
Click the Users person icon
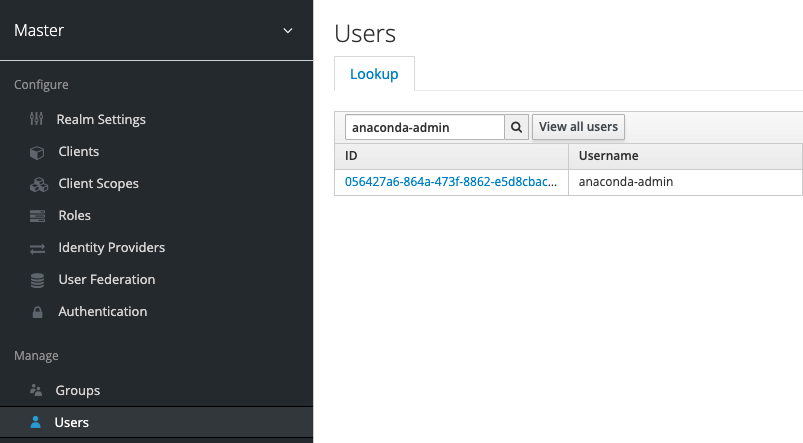click(x=35, y=422)
